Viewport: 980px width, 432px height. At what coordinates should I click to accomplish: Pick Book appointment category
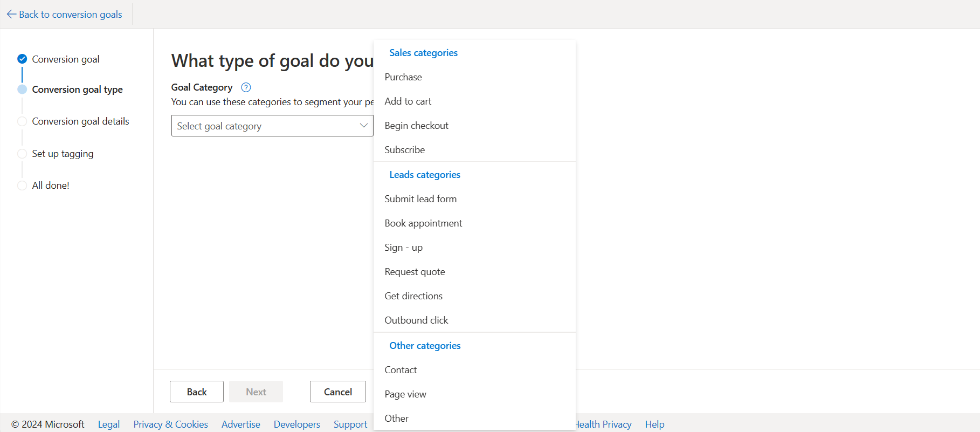pos(474,223)
